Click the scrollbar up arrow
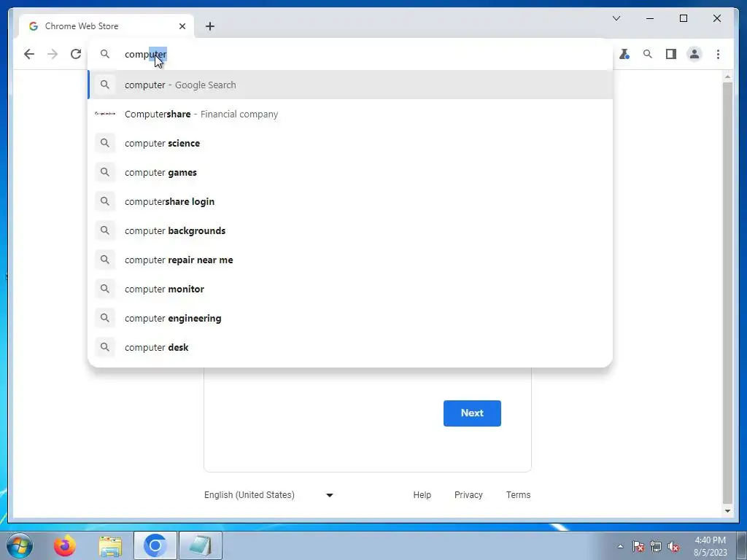The height and width of the screenshot is (560, 747). coord(727,76)
